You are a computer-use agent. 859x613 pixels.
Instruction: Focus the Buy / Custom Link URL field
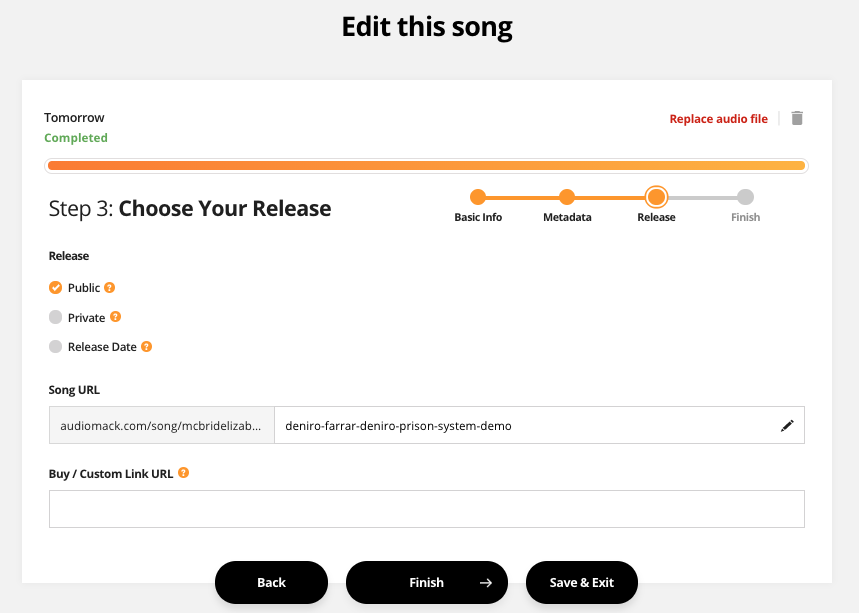coord(426,509)
